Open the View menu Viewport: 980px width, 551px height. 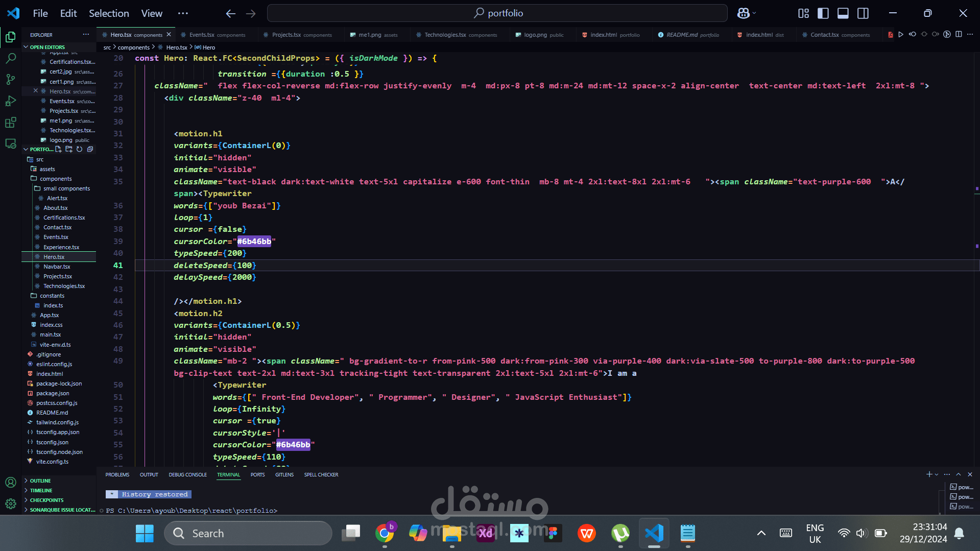[x=152, y=13]
